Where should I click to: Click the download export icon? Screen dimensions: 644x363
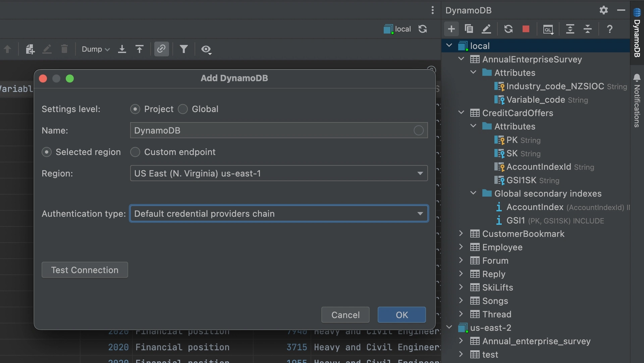point(122,49)
